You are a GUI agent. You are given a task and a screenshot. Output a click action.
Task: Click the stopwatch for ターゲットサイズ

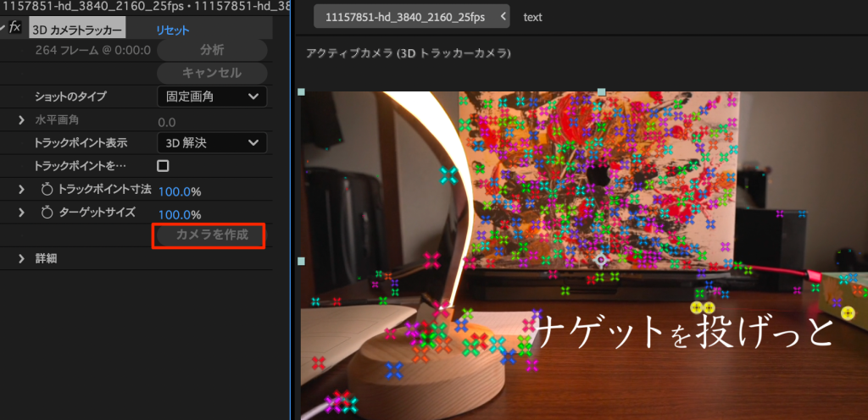47,214
